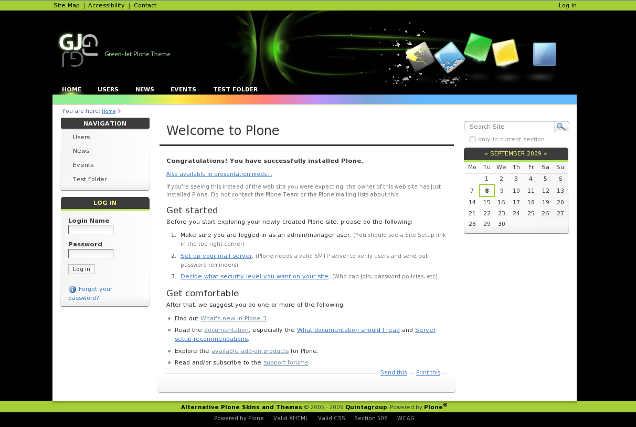This screenshot has height=427, width=636.
Task: Select highlighted day 8 in the calendar
Action: [487, 191]
